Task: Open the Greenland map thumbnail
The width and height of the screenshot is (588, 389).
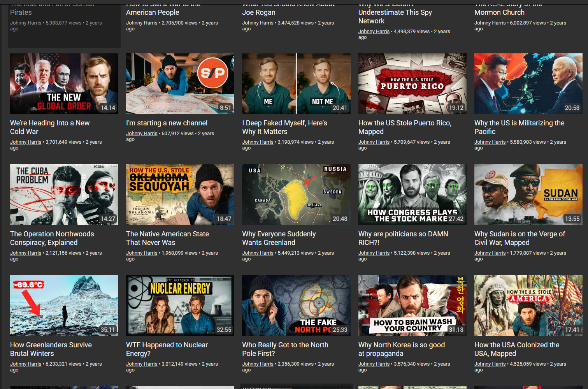Action: point(296,194)
